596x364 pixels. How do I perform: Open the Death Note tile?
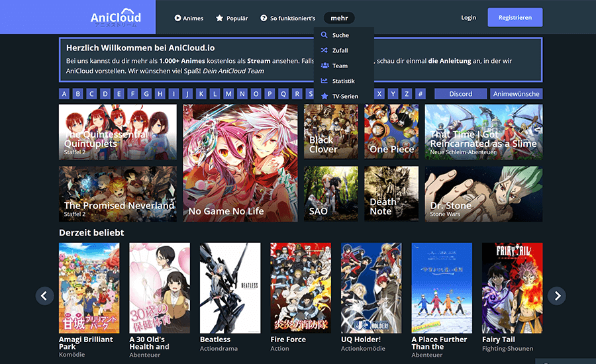pyautogui.click(x=391, y=193)
